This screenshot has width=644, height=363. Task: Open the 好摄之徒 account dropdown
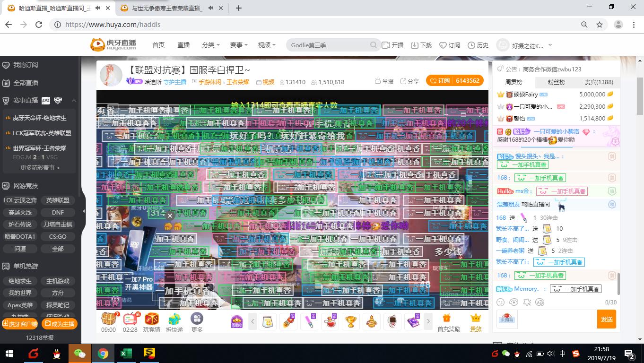tap(524, 45)
